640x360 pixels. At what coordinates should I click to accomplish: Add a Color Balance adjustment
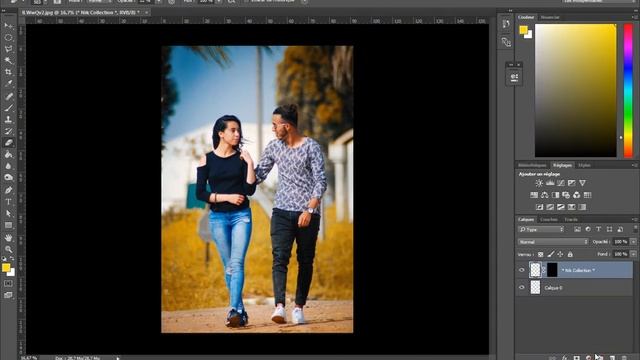pos(544,195)
